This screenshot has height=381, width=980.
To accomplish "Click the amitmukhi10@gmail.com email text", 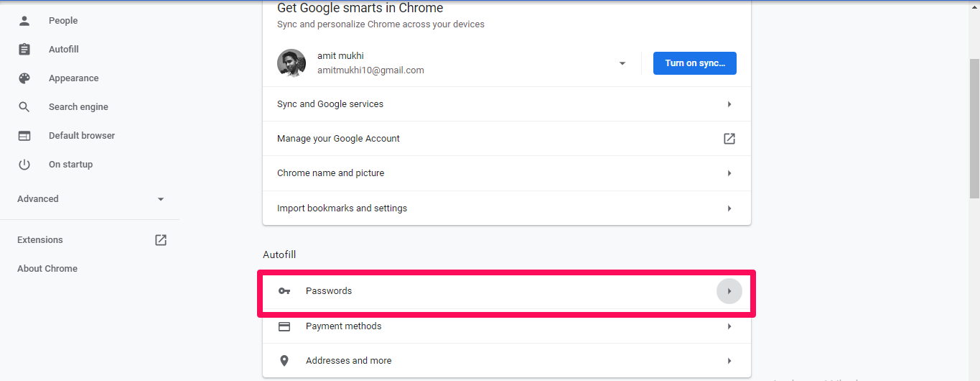I will pos(370,70).
